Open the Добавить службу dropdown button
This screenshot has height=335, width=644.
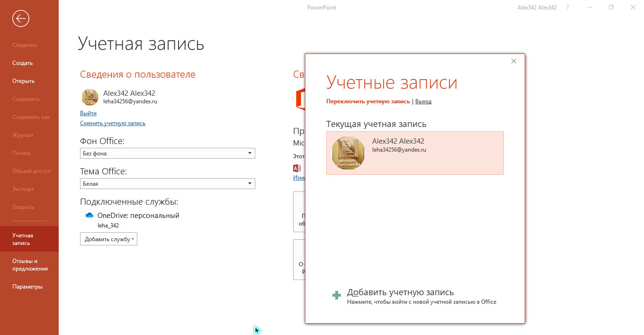[x=108, y=239]
